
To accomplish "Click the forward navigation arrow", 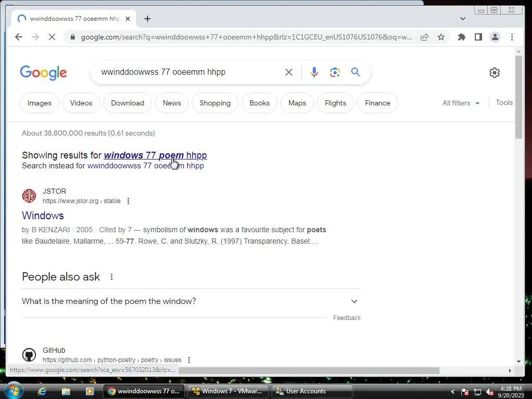I will [x=35, y=37].
